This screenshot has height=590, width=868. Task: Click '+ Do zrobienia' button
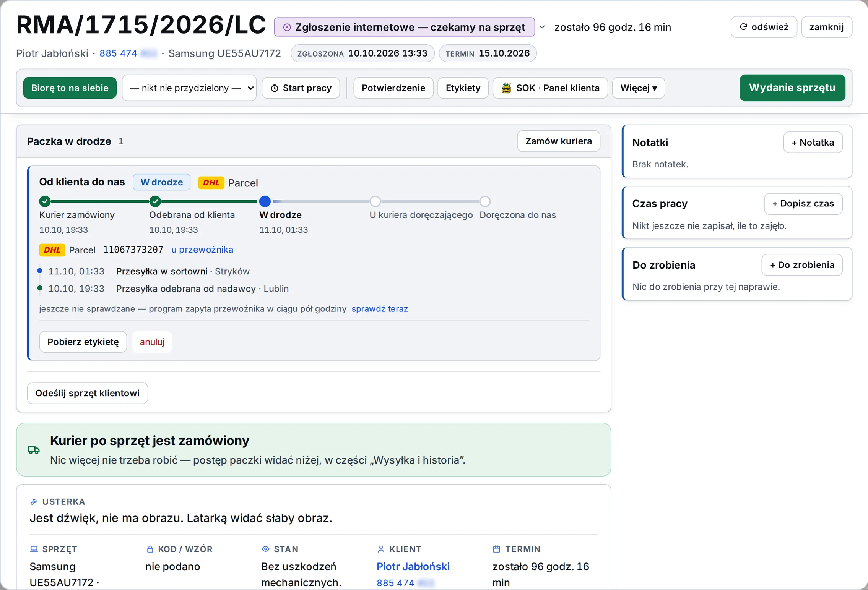click(802, 265)
